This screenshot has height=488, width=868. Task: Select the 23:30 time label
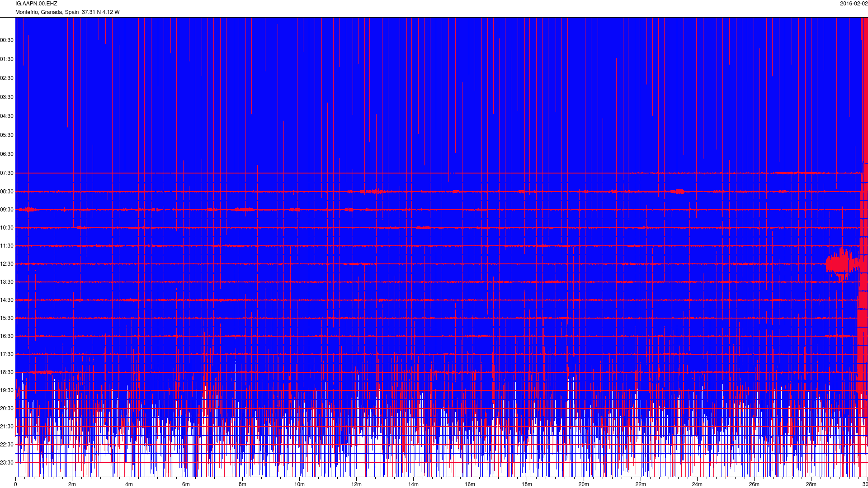tap(7, 463)
